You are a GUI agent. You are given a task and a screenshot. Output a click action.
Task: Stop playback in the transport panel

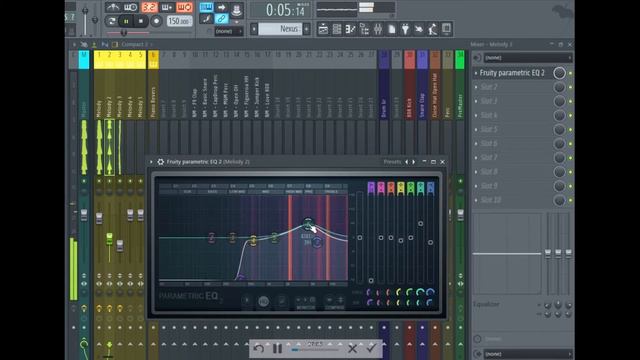pos(141,21)
